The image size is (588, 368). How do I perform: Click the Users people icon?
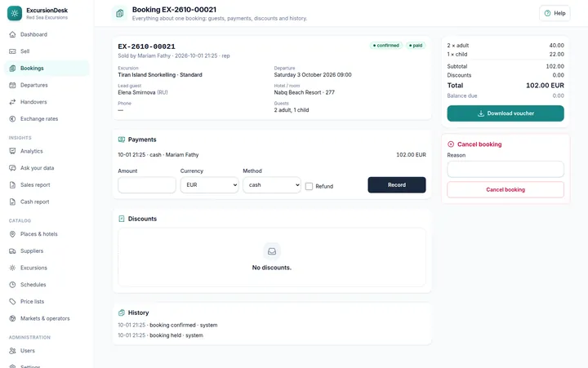pyautogui.click(x=12, y=350)
